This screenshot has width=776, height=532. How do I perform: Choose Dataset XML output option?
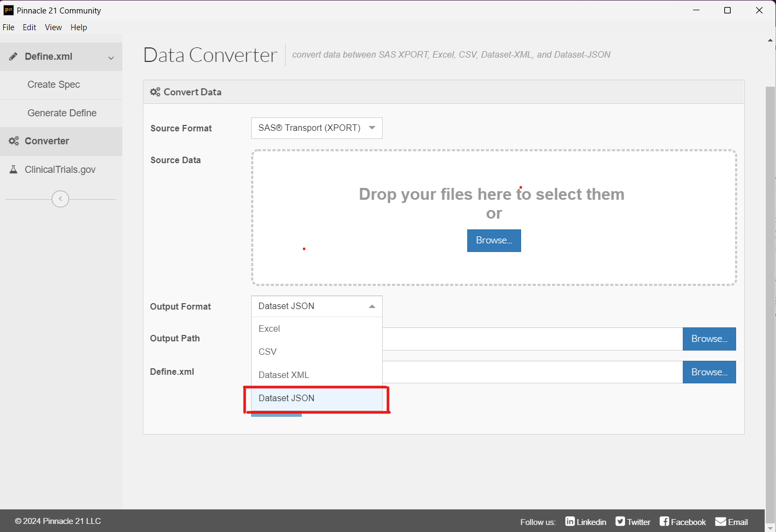pos(317,375)
